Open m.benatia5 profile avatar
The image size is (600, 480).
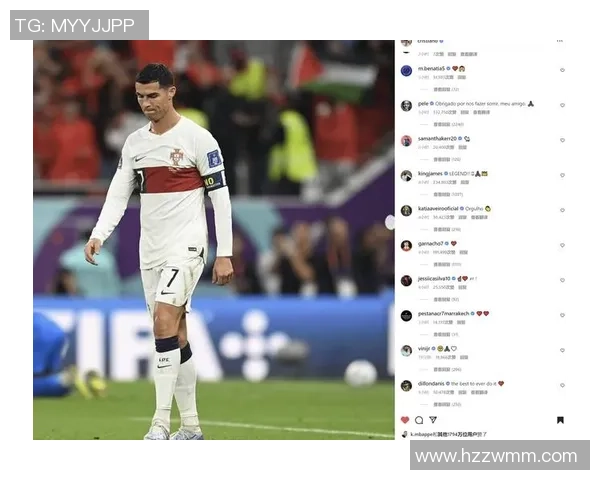click(406, 71)
